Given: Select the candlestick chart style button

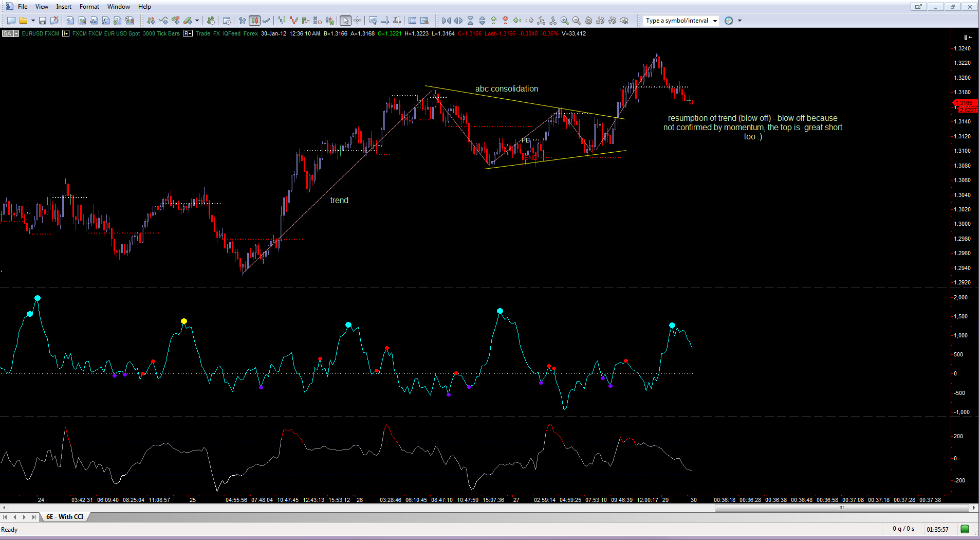Looking at the screenshot, I should (x=254, y=21).
